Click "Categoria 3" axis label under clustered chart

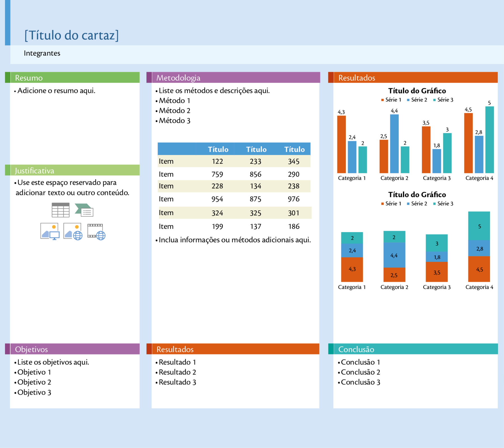click(x=437, y=178)
